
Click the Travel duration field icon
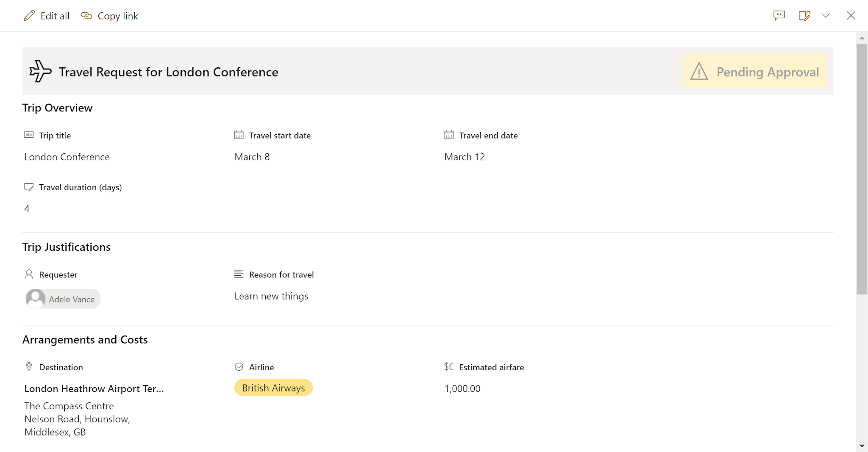click(x=29, y=186)
